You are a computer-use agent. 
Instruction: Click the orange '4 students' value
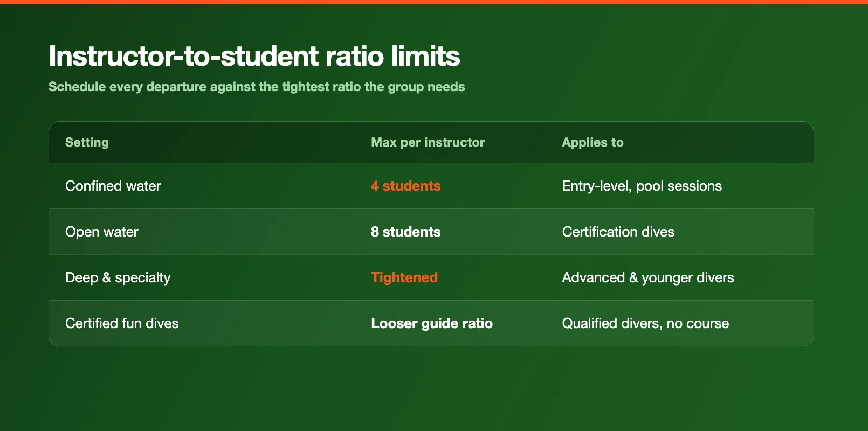(405, 186)
